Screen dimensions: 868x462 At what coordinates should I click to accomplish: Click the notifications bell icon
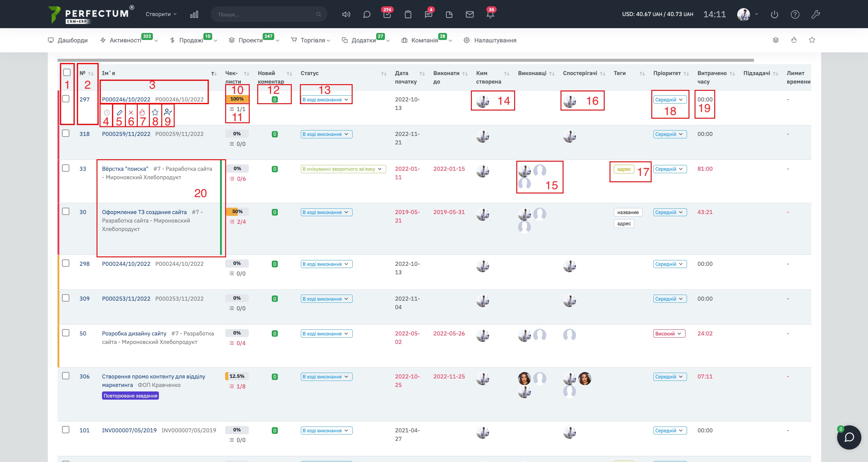coord(490,15)
